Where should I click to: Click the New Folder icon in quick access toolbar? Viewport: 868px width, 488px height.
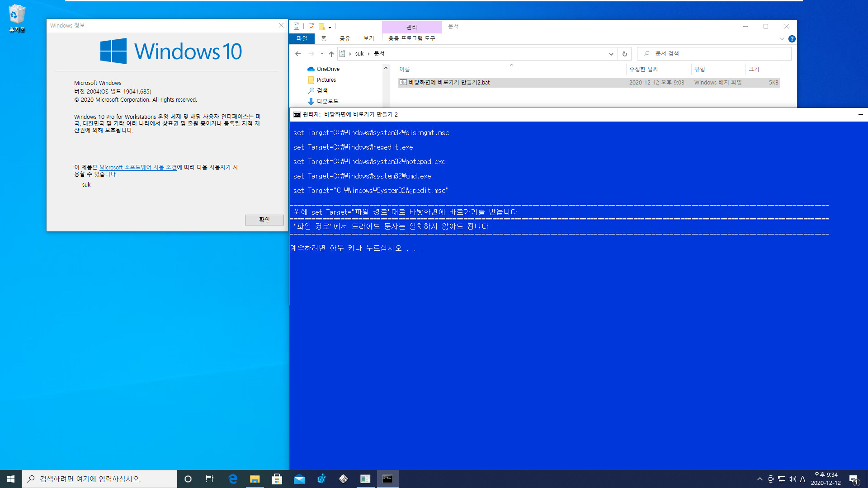(321, 27)
